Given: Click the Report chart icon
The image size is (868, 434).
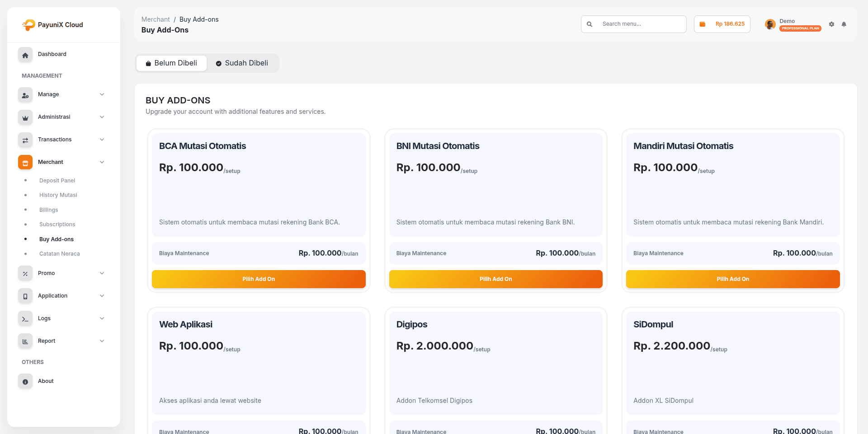Looking at the screenshot, I should pyautogui.click(x=25, y=341).
